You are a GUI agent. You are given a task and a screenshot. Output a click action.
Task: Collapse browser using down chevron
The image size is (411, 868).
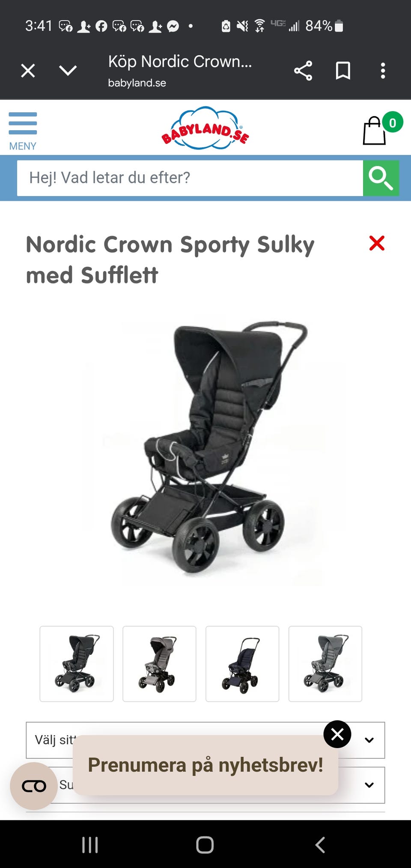(x=68, y=70)
